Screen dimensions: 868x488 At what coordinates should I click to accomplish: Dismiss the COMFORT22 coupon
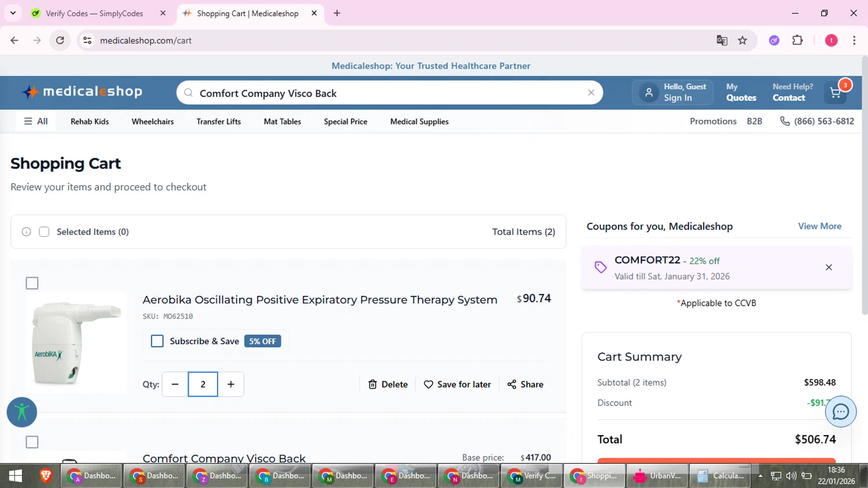(829, 267)
